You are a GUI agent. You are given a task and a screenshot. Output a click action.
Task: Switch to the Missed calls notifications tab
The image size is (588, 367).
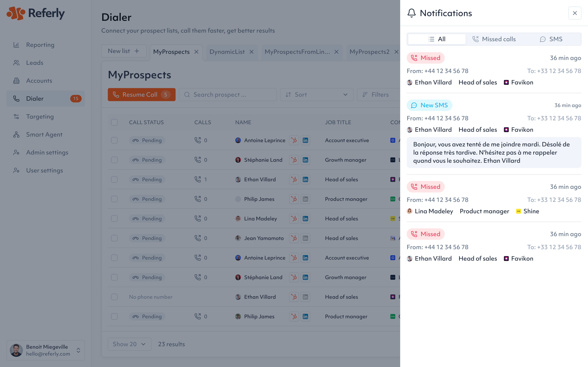494,39
